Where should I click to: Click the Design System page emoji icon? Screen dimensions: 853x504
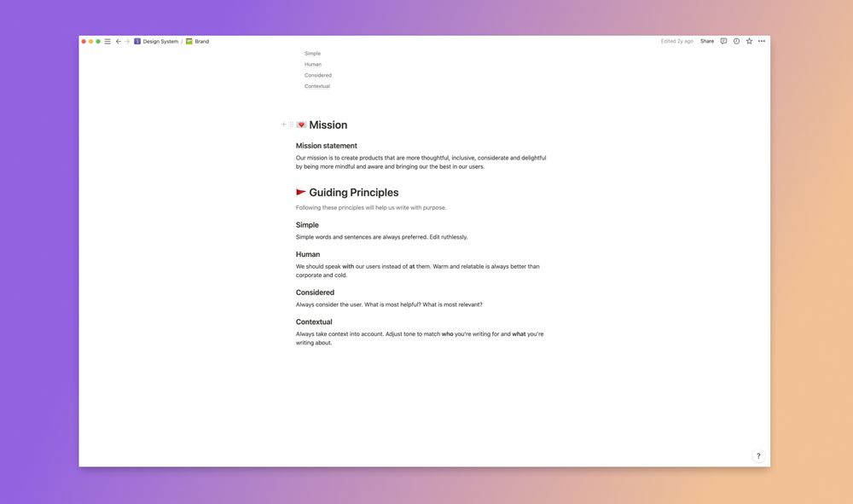point(136,39)
